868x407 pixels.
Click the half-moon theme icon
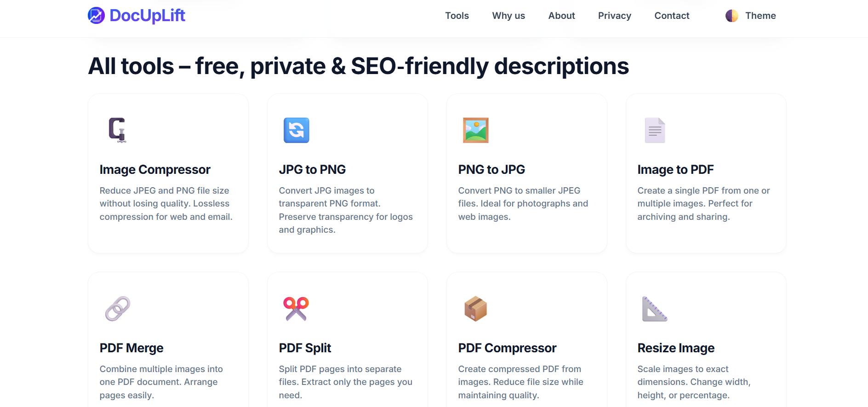pos(731,16)
